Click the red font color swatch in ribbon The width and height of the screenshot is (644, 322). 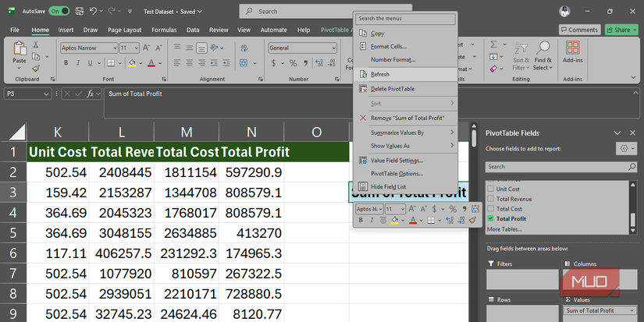[x=151, y=64]
